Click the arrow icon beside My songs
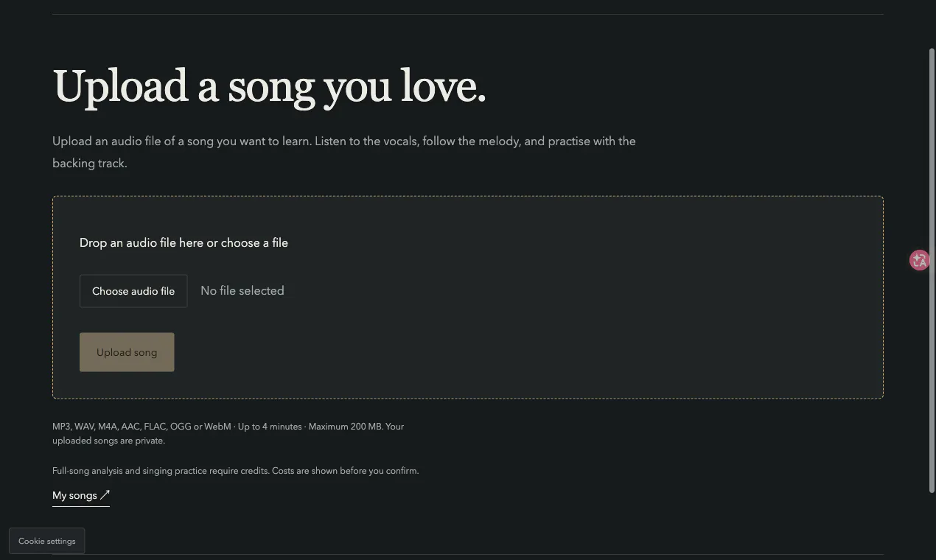This screenshot has width=936, height=560. click(105, 495)
